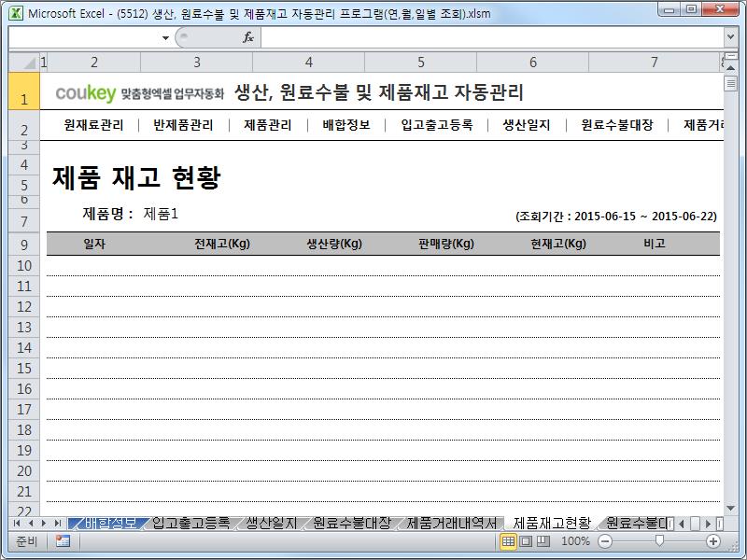Viewport: 747px width, 560px height.
Task: Open the 배합정보 sheet tab
Action: coord(110,524)
